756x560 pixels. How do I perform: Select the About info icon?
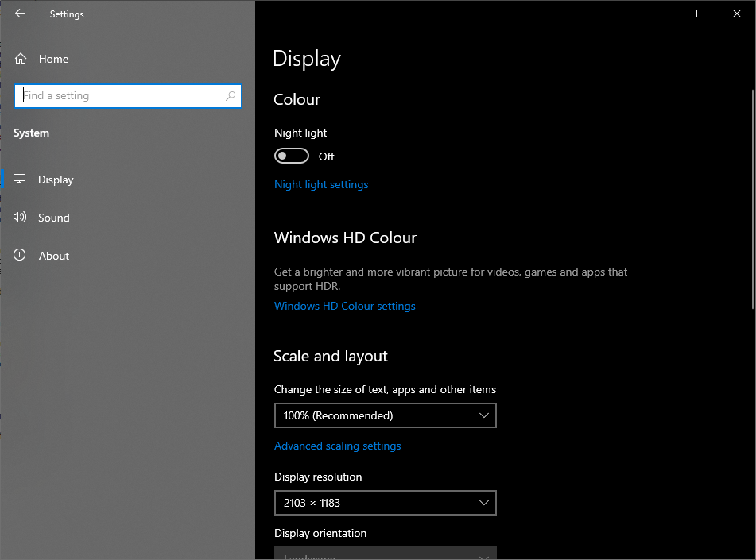(19, 255)
